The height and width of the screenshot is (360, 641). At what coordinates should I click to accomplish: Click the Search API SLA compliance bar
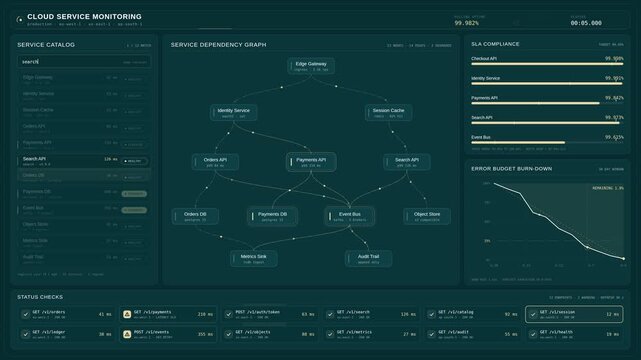click(x=547, y=123)
